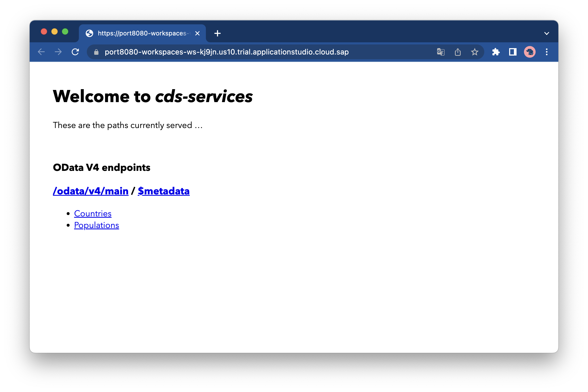Reload the current page

tap(75, 52)
